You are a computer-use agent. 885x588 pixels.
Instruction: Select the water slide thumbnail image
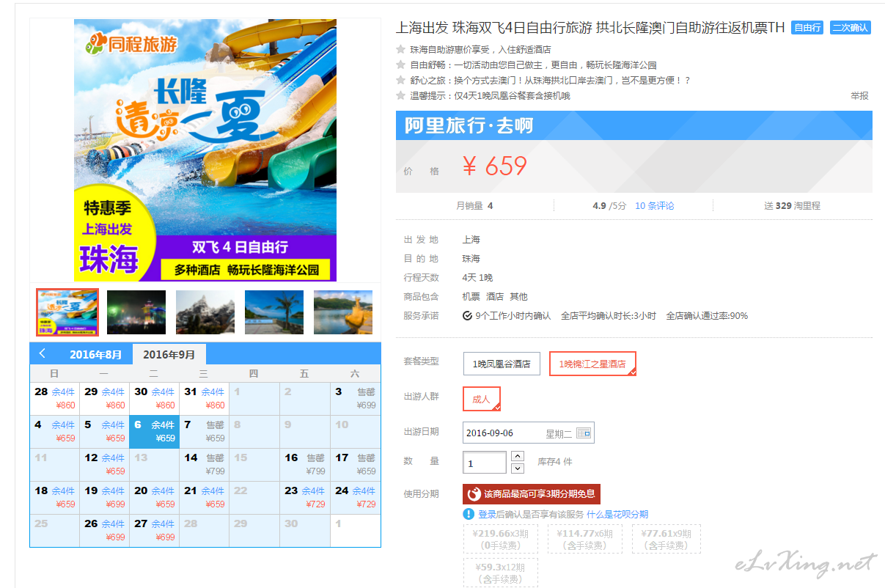(67, 312)
